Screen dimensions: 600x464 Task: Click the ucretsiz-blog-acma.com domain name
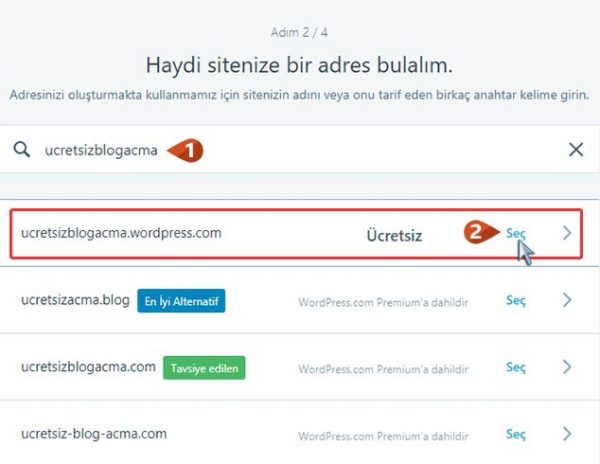click(x=94, y=434)
